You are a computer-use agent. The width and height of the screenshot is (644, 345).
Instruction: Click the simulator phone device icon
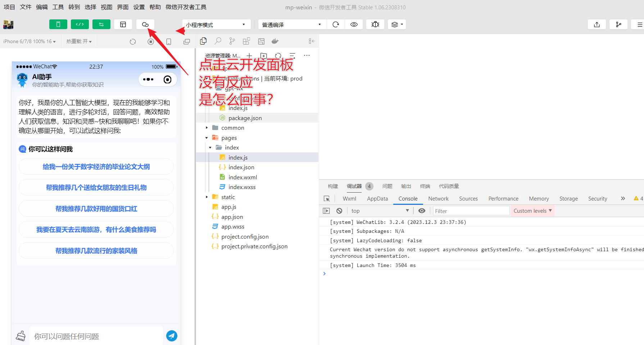tap(169, 42)
